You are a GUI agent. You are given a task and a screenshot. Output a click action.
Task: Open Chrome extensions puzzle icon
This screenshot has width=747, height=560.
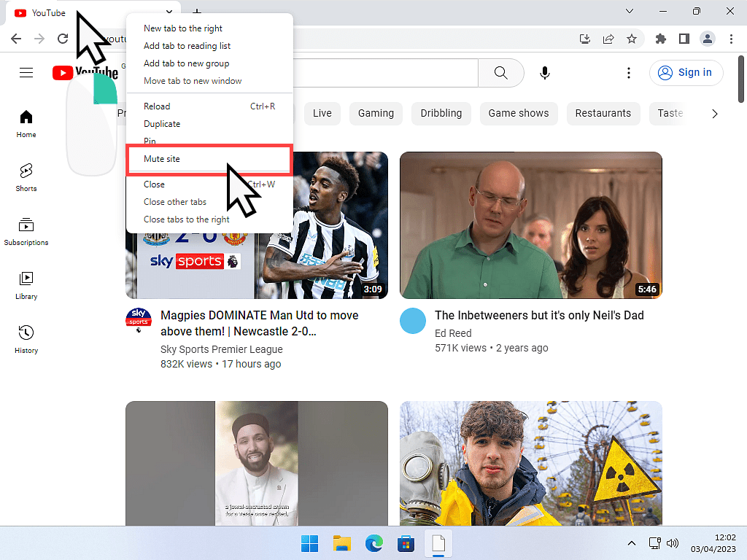coord(661,39)
